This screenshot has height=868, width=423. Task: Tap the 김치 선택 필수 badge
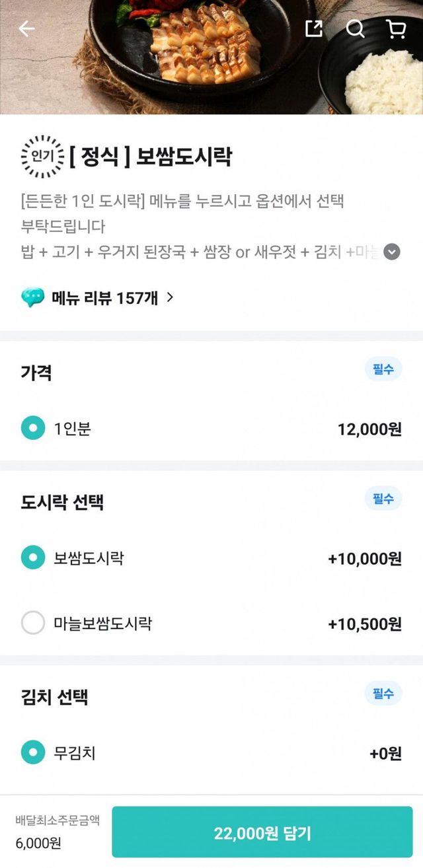[x=383, y=694]
